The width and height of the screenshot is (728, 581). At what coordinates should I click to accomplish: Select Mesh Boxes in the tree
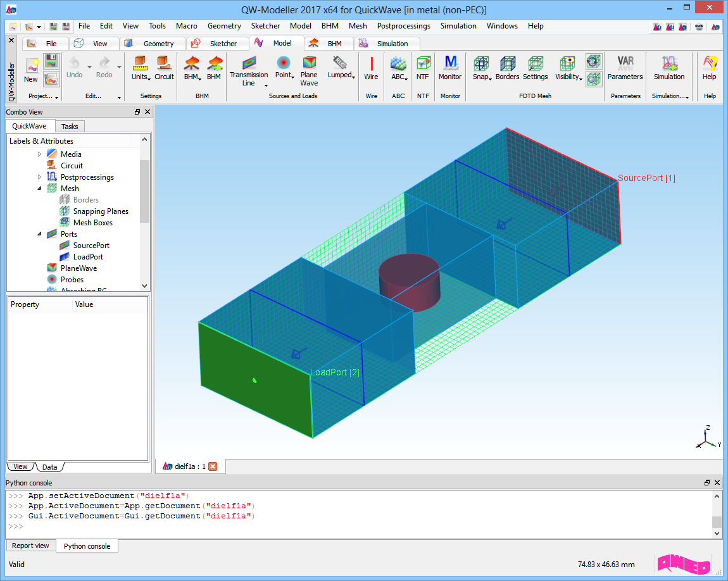pyautogui.click(x=93, y=223)
